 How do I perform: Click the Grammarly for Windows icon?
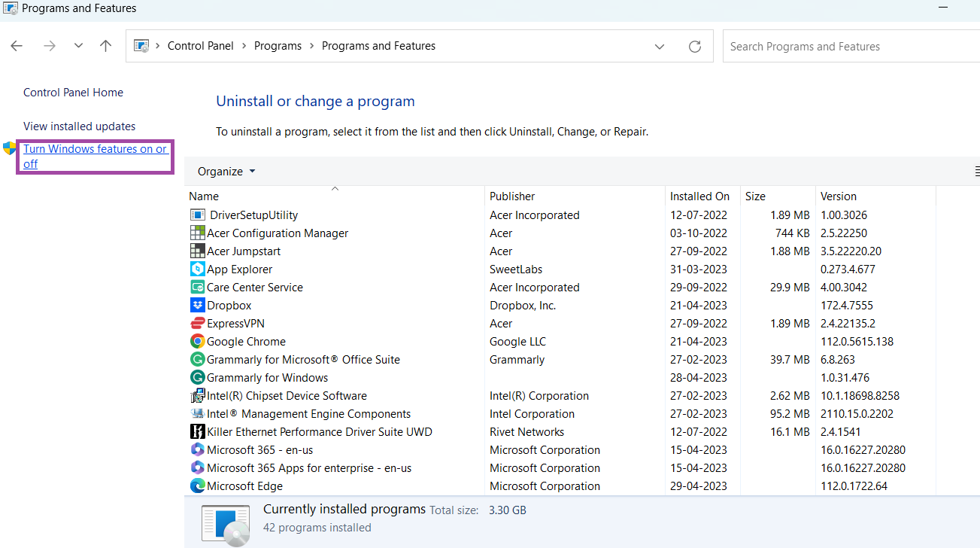pos(197,378)
